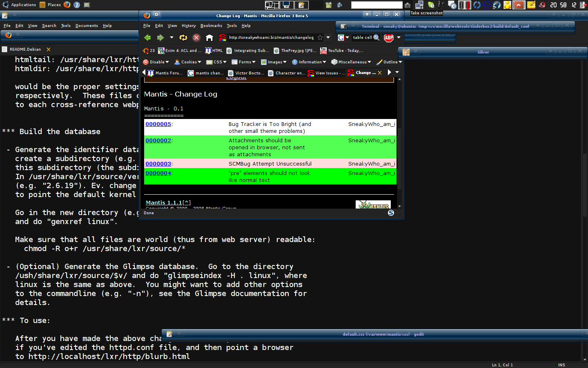
Task: Open the Documents menu in gedit
Action: [x=87, y=26]
